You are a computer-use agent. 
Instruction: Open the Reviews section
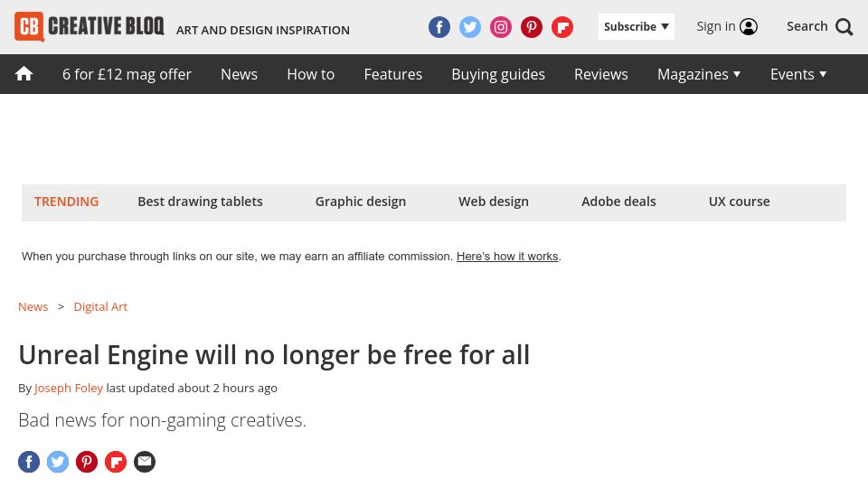601,74
